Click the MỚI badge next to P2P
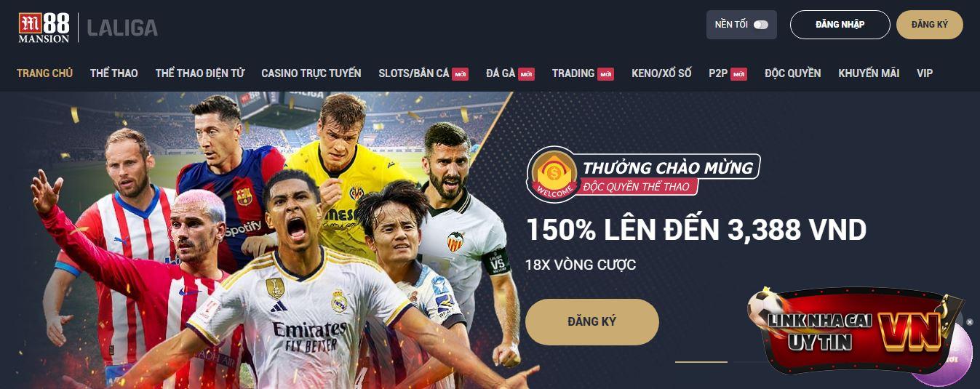The width and height of the screenshot is (980, 389). click(738, 73)
